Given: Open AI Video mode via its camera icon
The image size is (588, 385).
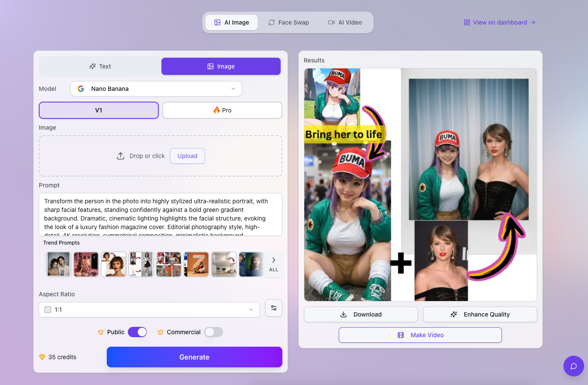Looking at the screenshot, I should coord(331,22).
